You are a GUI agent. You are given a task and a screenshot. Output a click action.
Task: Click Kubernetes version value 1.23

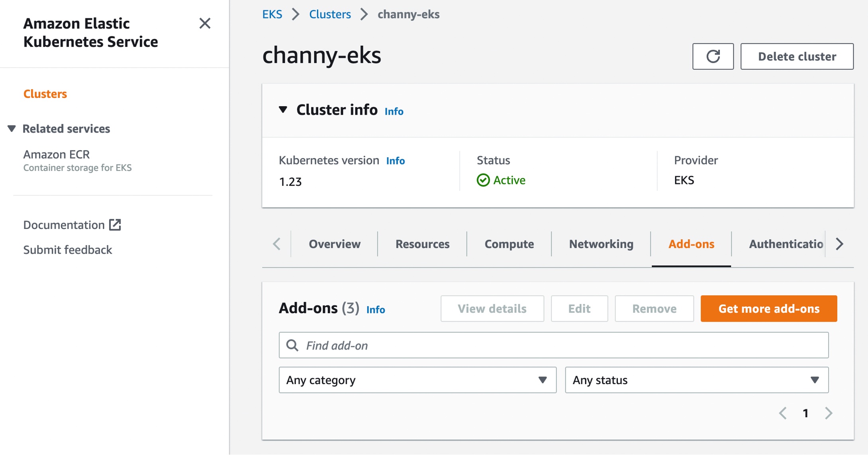(290, 182)
